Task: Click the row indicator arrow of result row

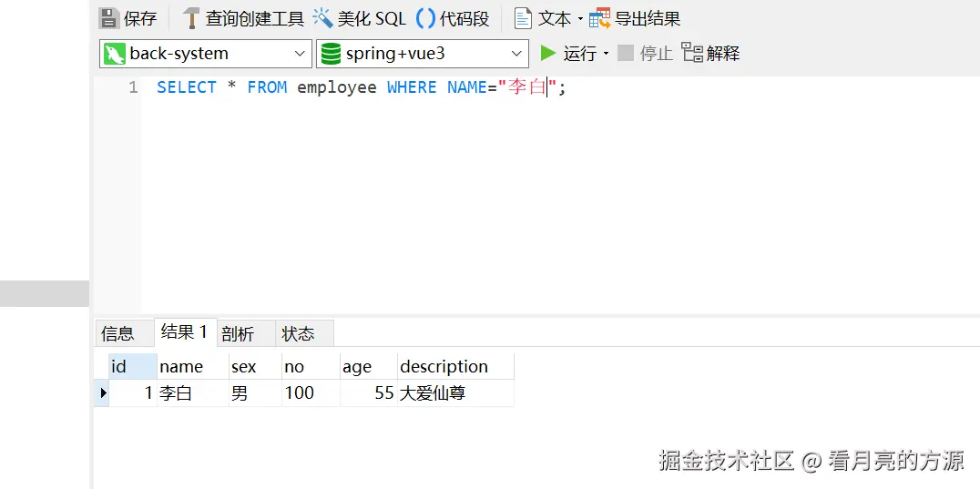Action: (x=102, y=392)
